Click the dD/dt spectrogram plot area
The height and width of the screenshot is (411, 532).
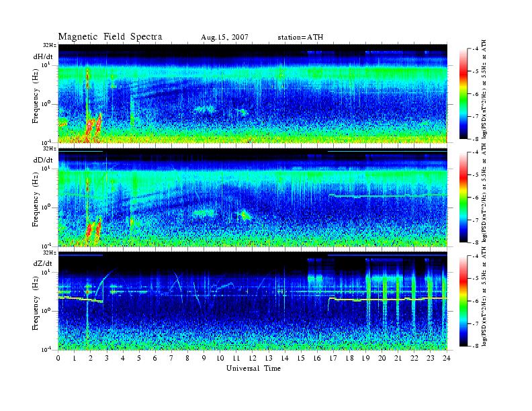tap(253, 197)
